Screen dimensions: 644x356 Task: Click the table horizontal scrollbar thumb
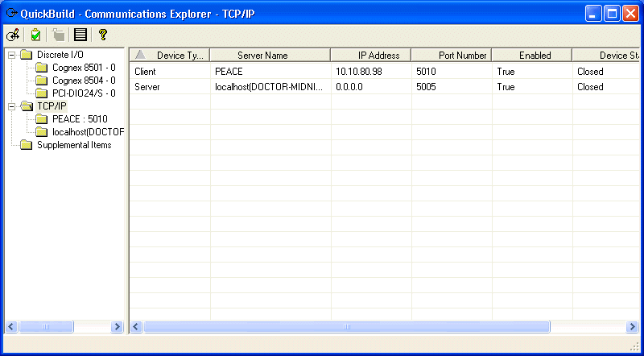pos(347,327)
